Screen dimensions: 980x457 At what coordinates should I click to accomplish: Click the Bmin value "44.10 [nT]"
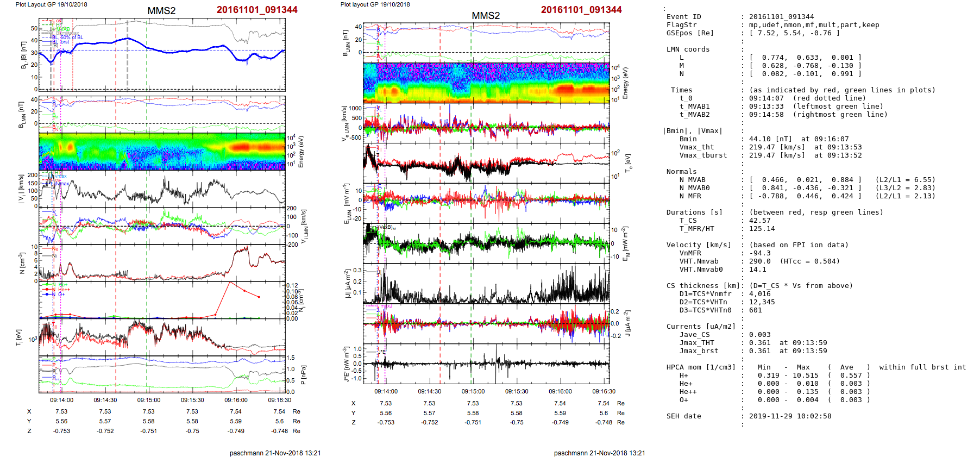(771, 139)
